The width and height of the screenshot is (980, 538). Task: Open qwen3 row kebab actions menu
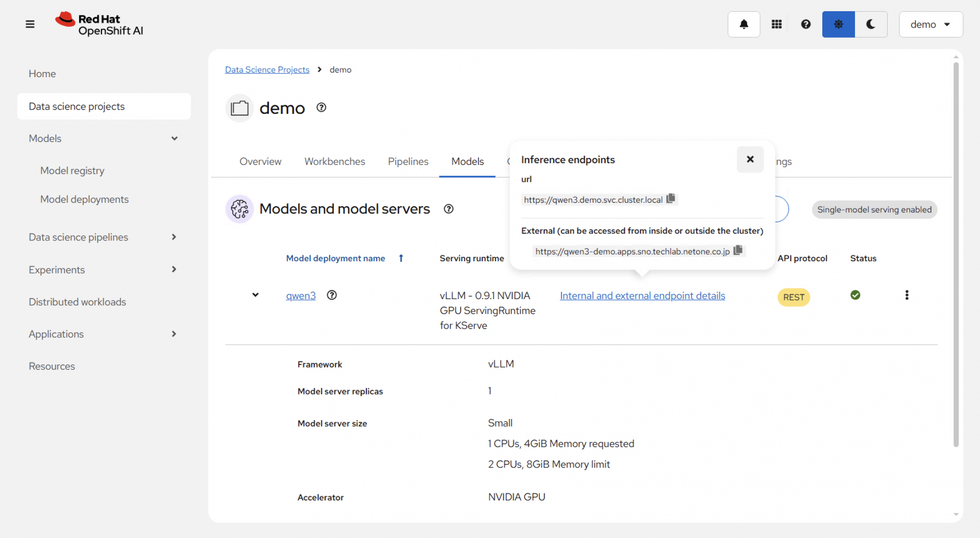(906, 295)
